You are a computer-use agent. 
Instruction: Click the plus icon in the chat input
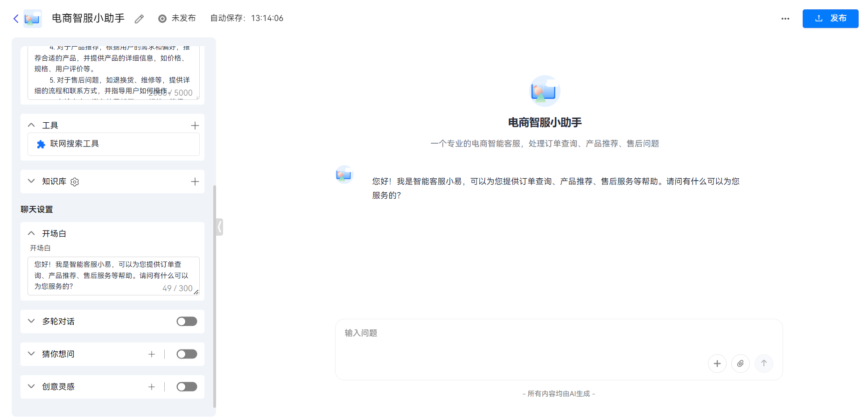pyautogui.click(x=717, y=363)
